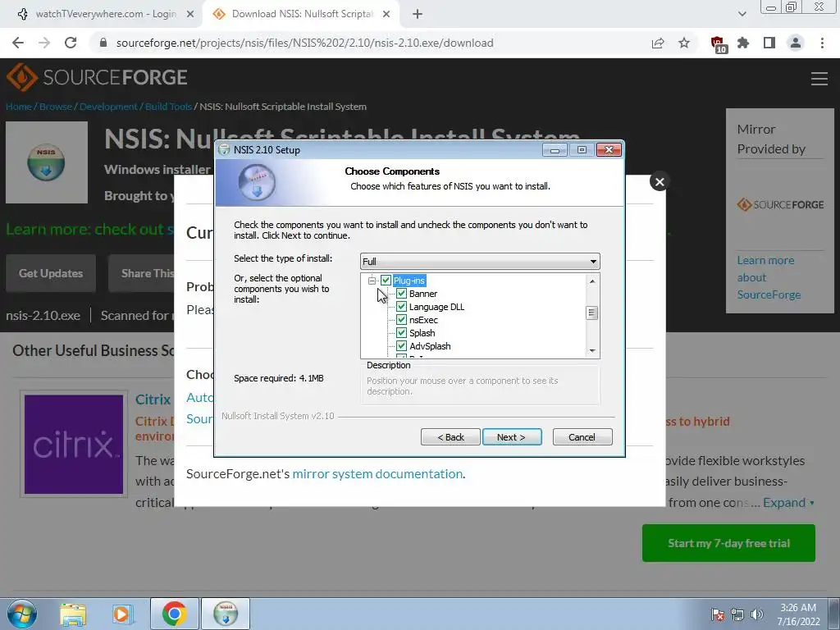This screenshot has width=840, height=630.
Task: Click the taskbar clock showing 3:26 AM
Action: point(798,614)
